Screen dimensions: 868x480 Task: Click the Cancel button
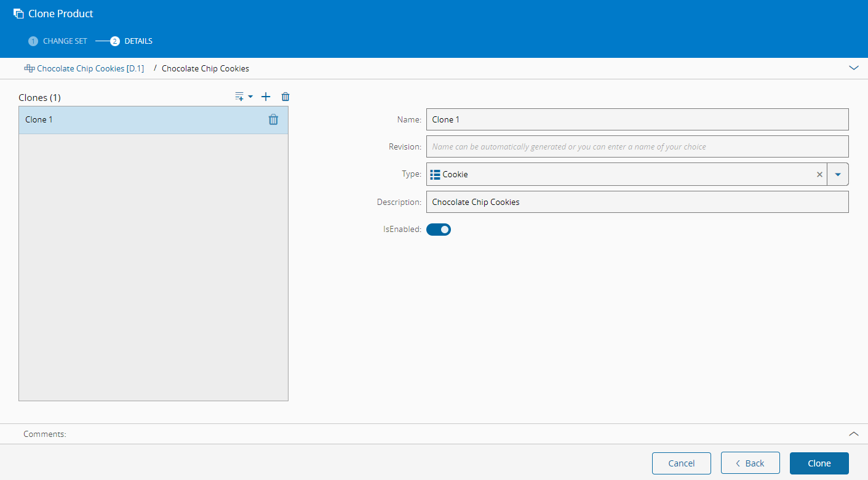[x=681, y=463]
